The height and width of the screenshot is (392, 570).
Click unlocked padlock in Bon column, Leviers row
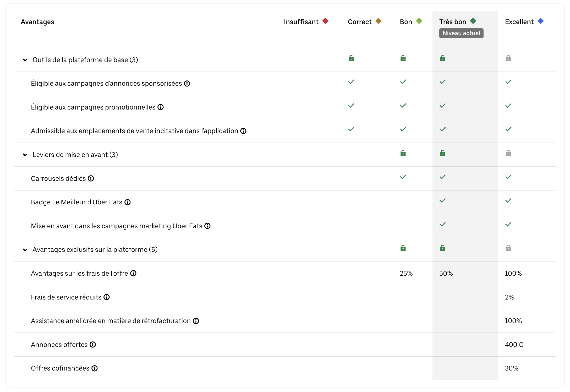click(403, 153)
